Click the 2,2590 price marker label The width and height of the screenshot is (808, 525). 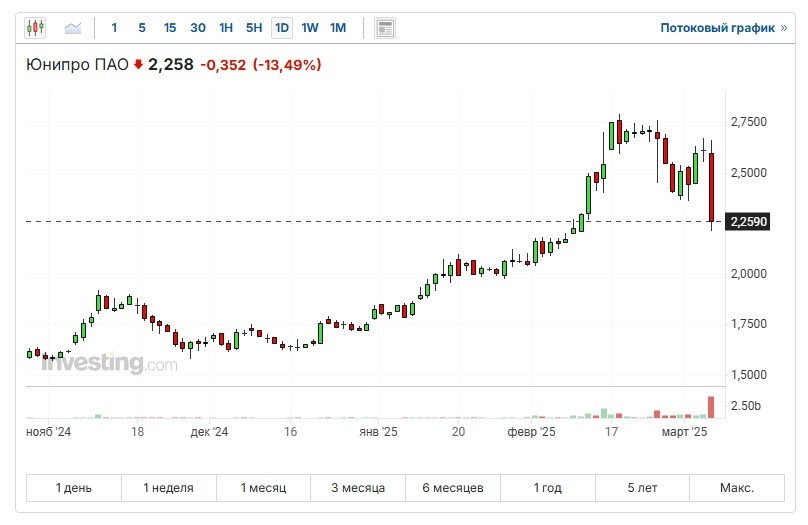[748, 222]
